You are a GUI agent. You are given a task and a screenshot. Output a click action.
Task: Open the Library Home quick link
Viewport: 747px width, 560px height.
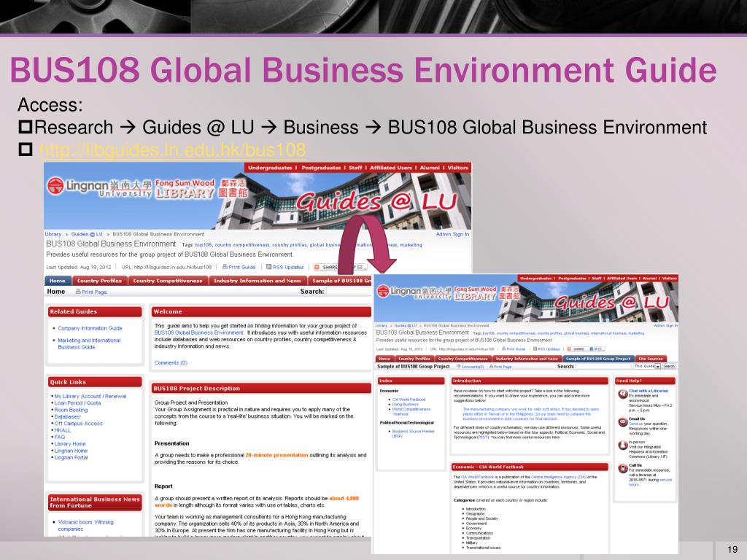(x=70, y=444)
